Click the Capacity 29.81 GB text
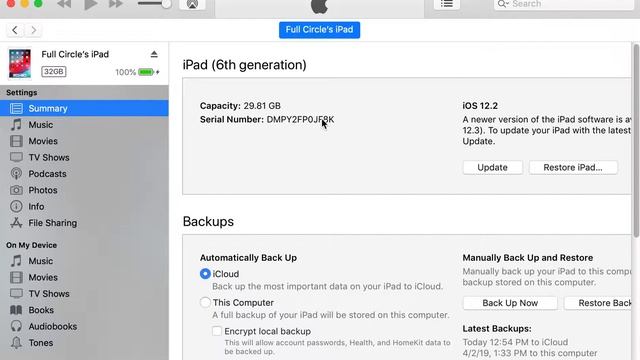Viewport: 640px width, 360px height. [240, 106]
